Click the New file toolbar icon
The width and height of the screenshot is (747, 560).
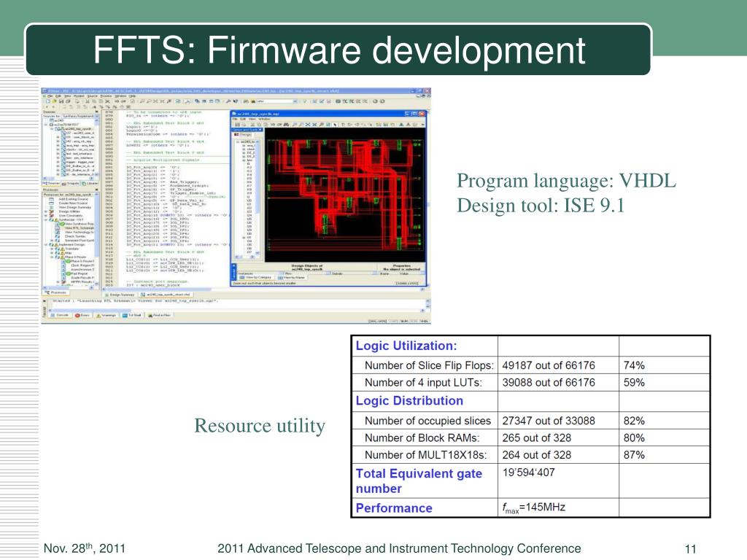[x=47, y=101]
